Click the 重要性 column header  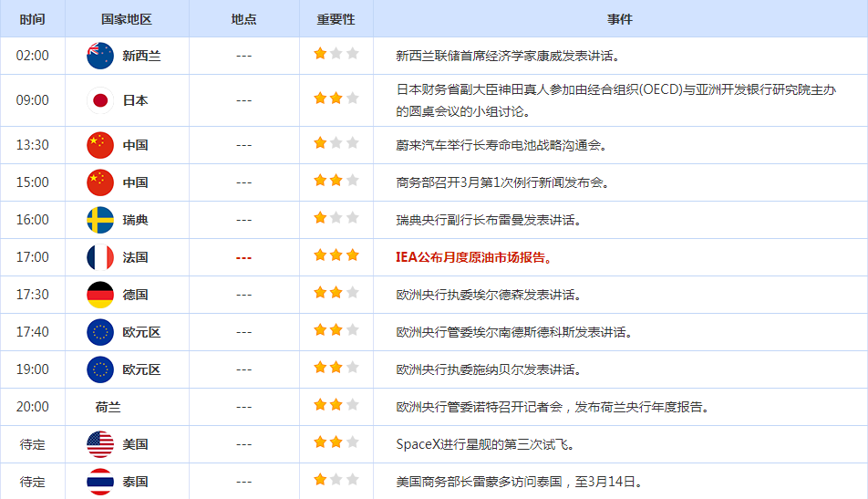(336, 19)
